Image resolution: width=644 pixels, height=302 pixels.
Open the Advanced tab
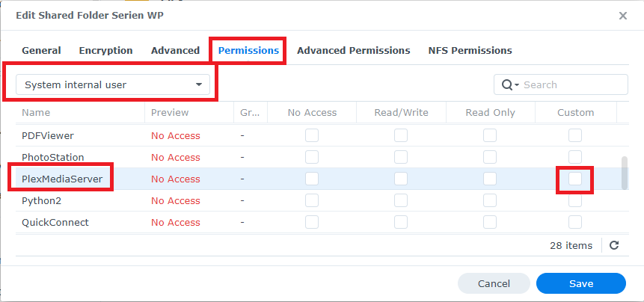[175, 51]
